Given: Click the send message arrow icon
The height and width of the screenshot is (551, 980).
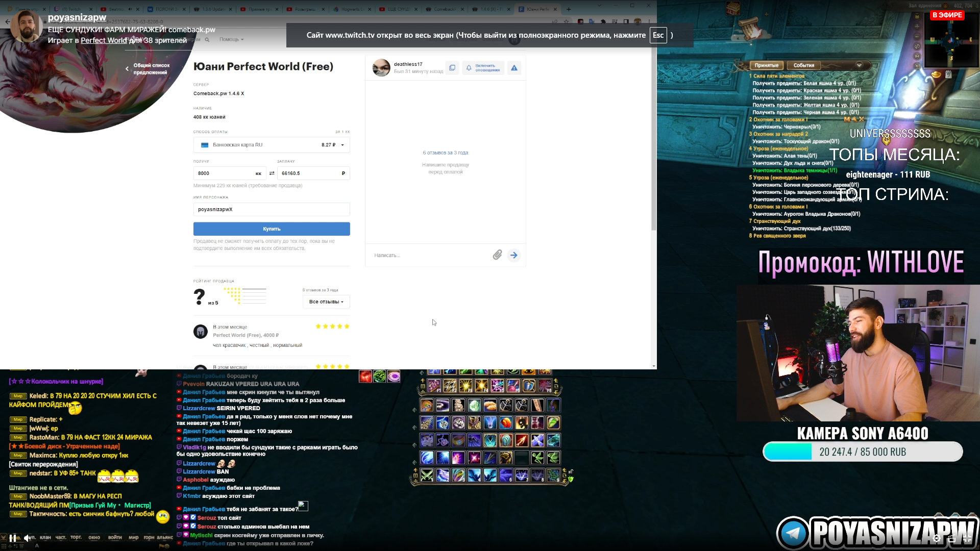Looking at the screenshot, I should [x=514, y=255].
